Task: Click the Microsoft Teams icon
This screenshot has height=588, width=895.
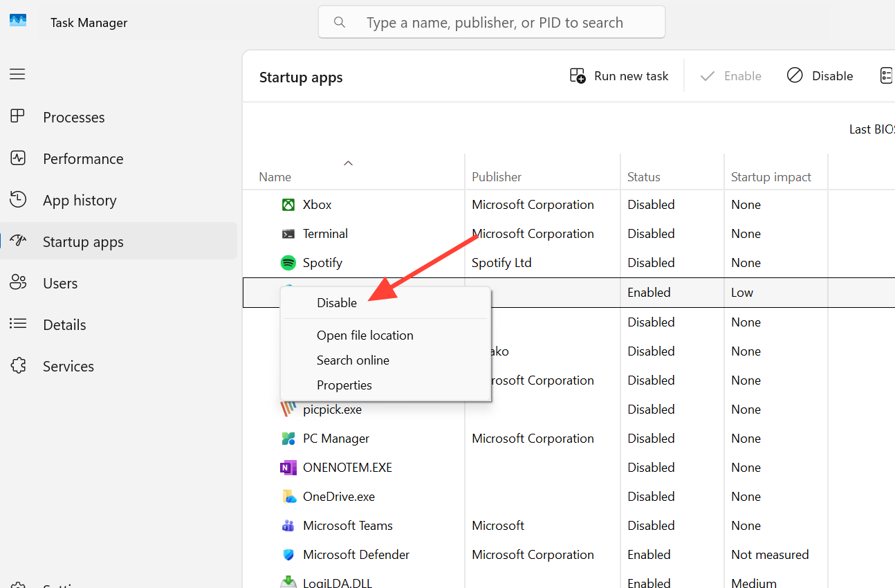Action: 288,526
